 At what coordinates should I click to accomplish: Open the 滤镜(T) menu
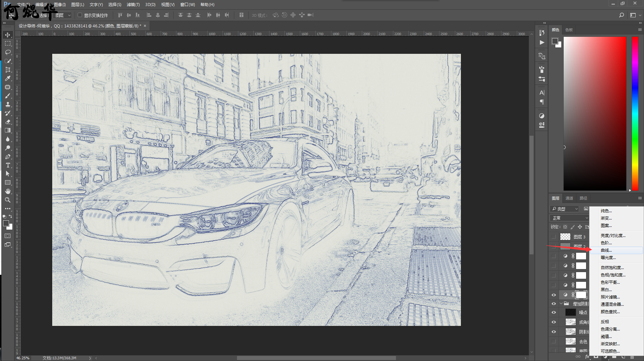pyautogui.click(x=133, y=5)
